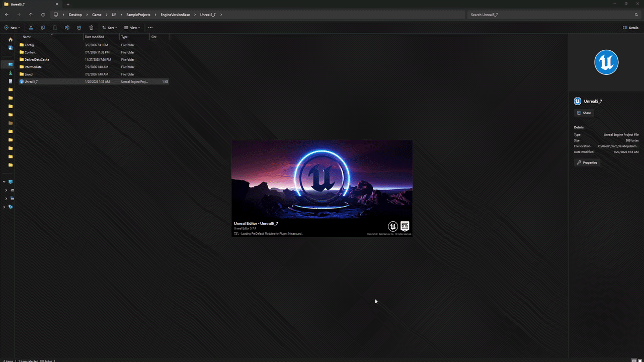Screen dimensions: 644x362
Task: Go back with the left arrow button
Action: click(7, 15)
